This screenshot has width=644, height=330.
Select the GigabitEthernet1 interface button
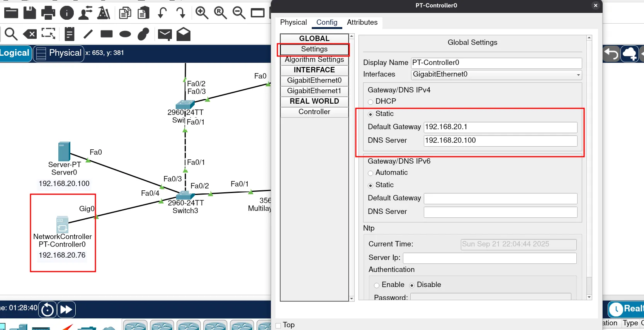(314, 91)
